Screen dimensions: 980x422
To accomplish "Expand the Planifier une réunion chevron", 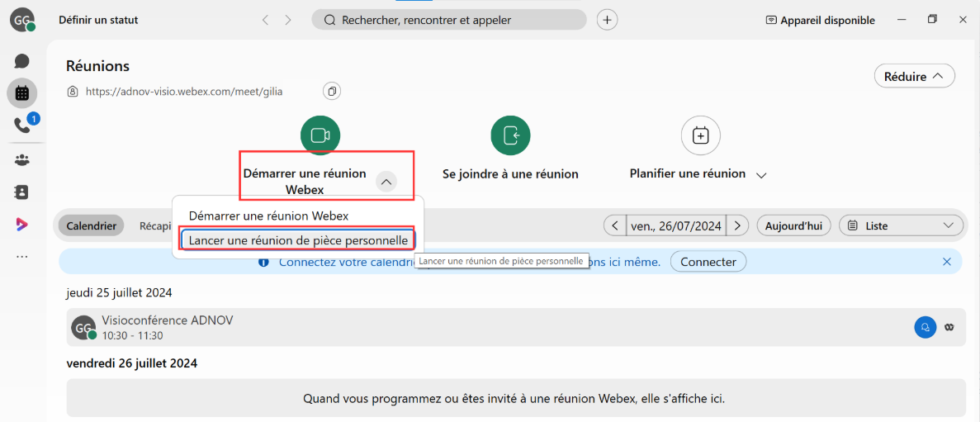I will click(760, 176).
